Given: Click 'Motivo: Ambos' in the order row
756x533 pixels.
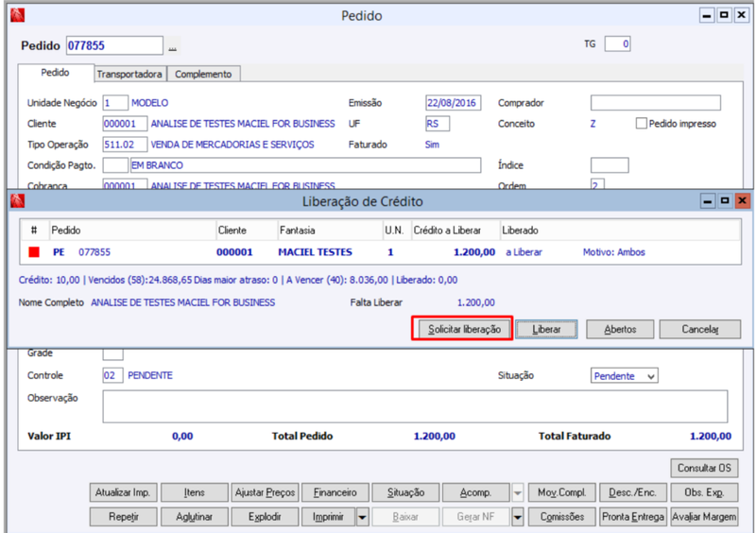Looking at the screenshot, I should click(613, 251).
